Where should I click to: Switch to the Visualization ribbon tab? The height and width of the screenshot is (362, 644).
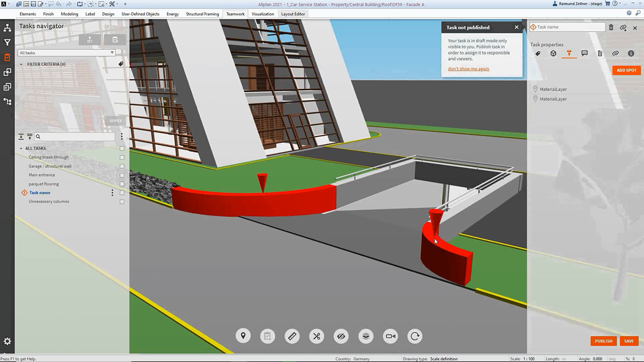click(x=262, y=14)
